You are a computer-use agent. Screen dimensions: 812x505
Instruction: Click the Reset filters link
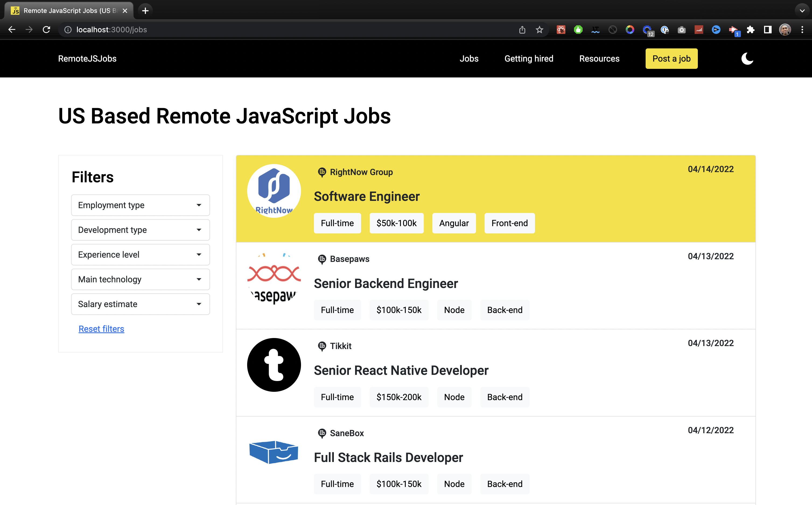(x=101, y=329)
